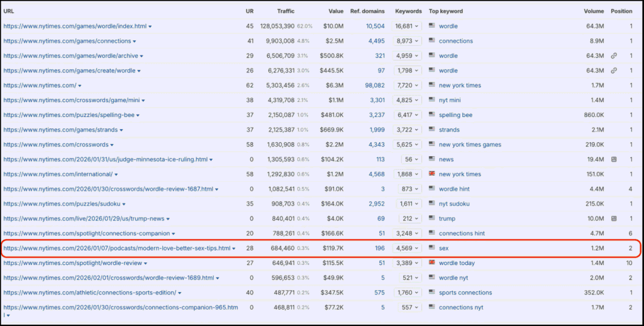Open SERP feature icon in judge-minnesota-ice-ruling row
644x326 pixels.
(x=614, y=159)
